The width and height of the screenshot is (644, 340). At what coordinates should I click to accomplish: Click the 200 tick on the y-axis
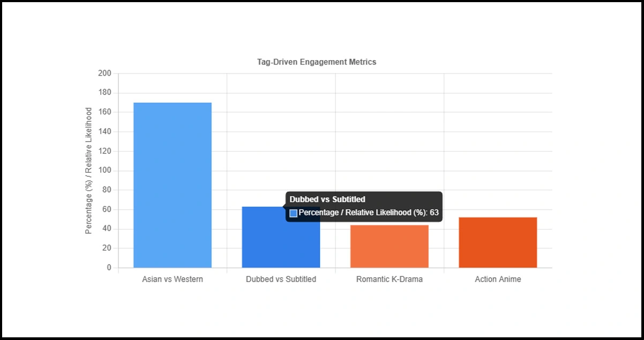105,73
